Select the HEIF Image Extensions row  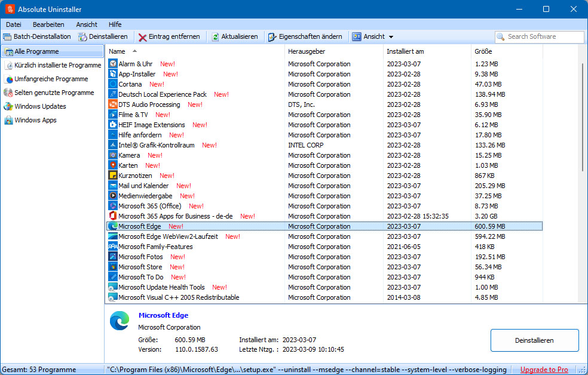pos(324,125)
